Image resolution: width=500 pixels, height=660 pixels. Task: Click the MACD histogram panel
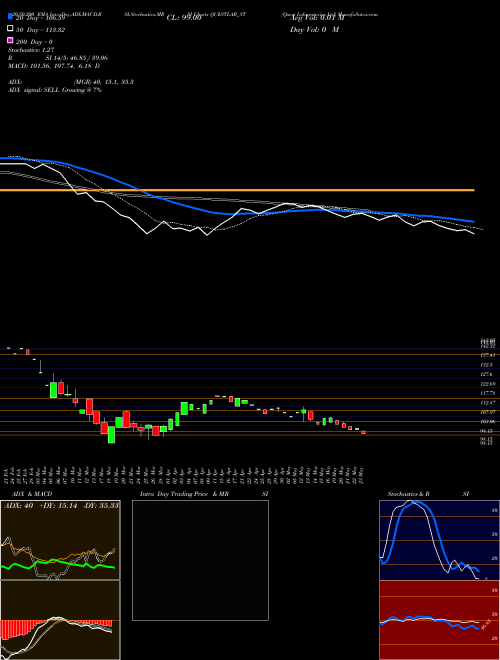point(60,620)
